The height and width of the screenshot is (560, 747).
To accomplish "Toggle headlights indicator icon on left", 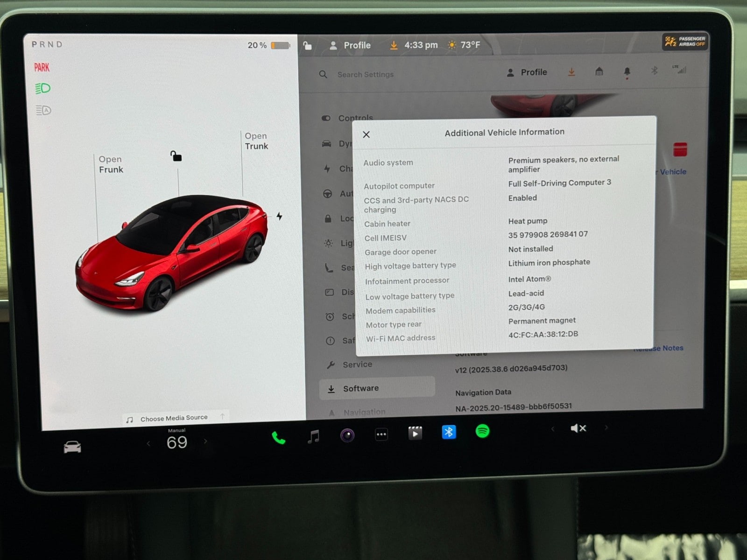I will (43, 88).
